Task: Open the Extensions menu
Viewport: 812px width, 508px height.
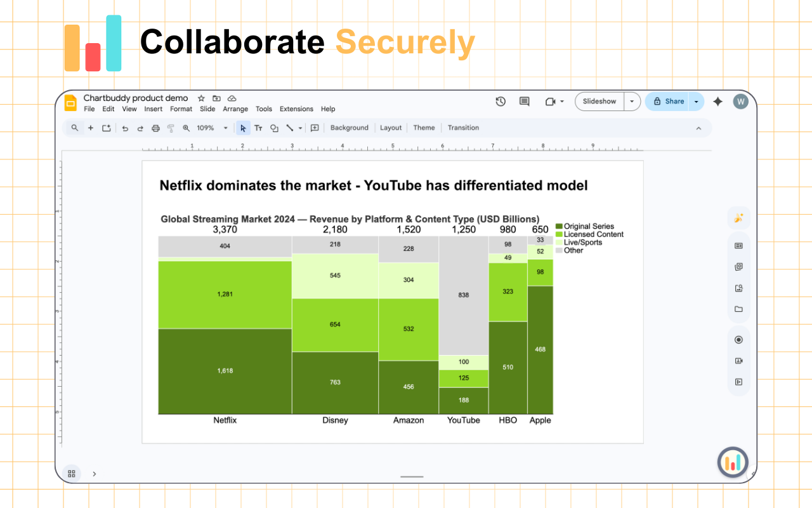Action: [x=296, y=109]
